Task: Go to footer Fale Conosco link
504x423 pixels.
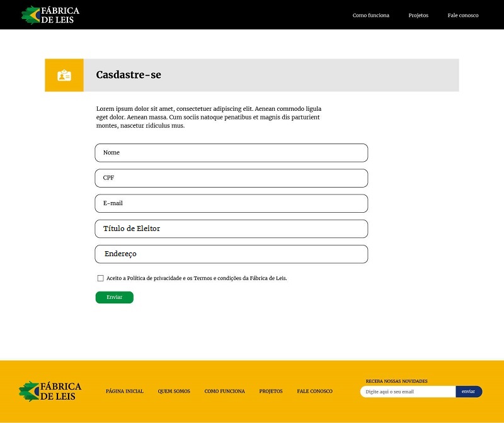Action: tap(314, 392)
